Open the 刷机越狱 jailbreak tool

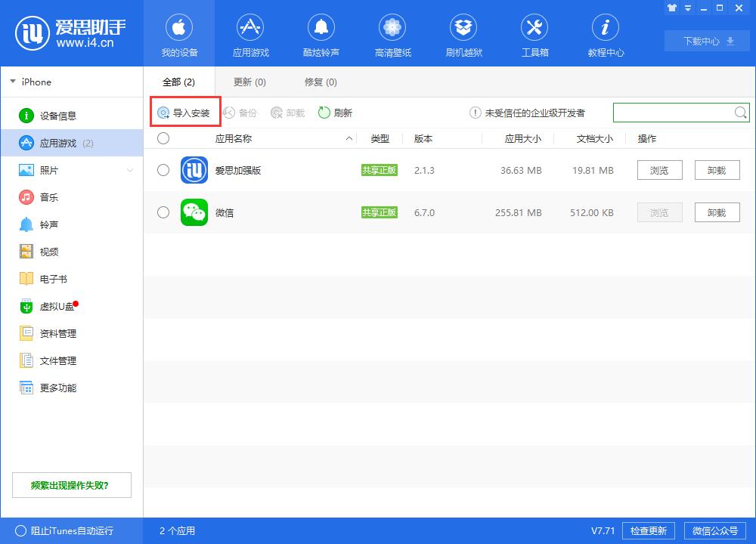tap(463, 33)
